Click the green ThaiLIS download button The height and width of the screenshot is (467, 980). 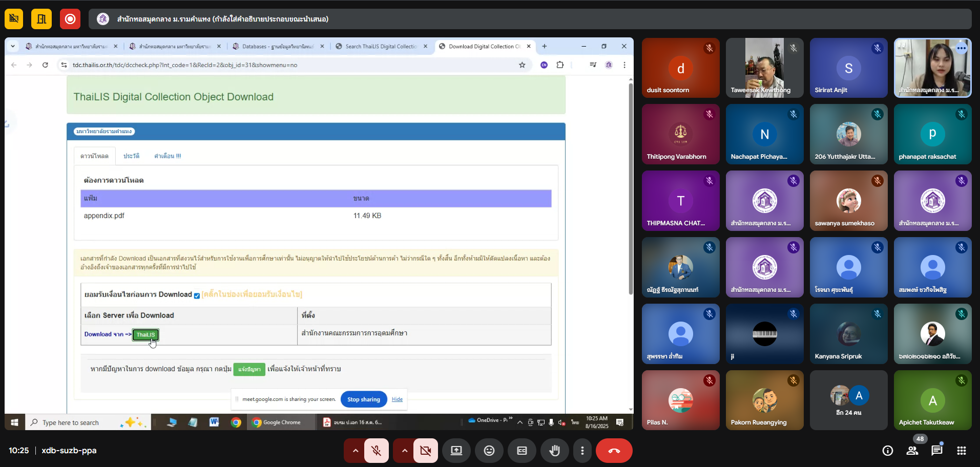coord(145,335)
